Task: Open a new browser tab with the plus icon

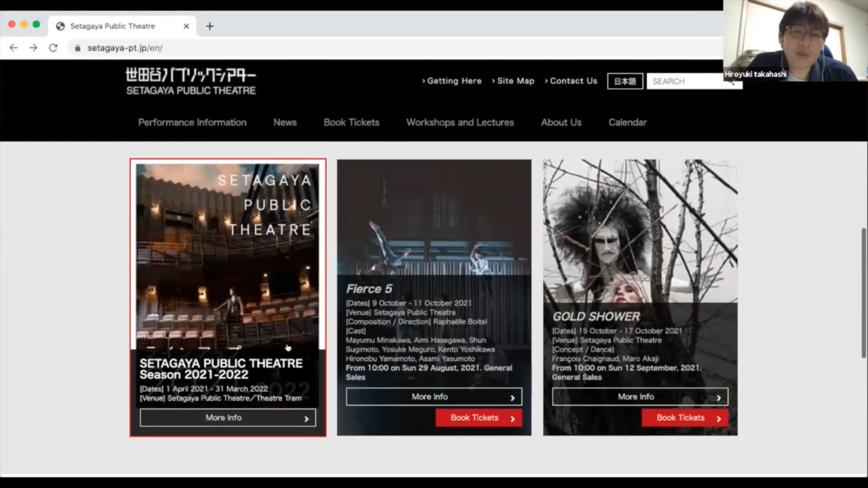Action: click(x=210, y=26)
